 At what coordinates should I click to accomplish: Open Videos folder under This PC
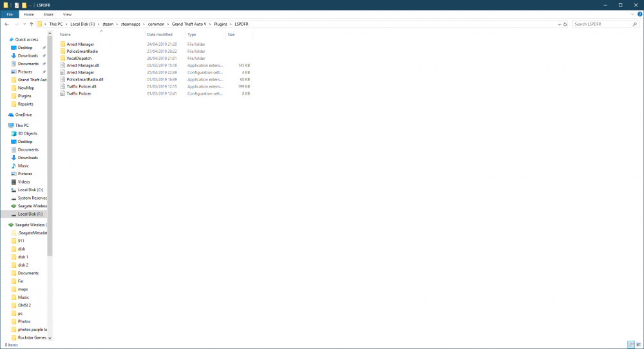coord(24,182)
